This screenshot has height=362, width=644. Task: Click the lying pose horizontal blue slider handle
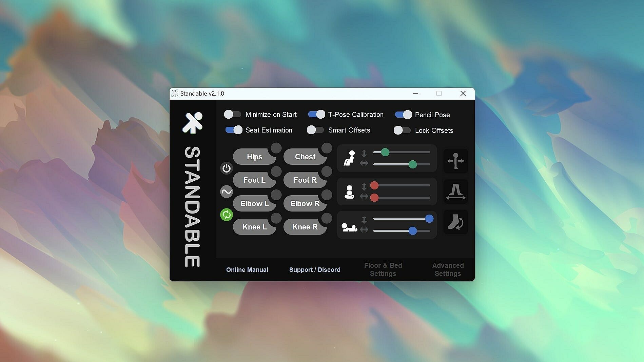pyautogui.click(x=413, y=231)
